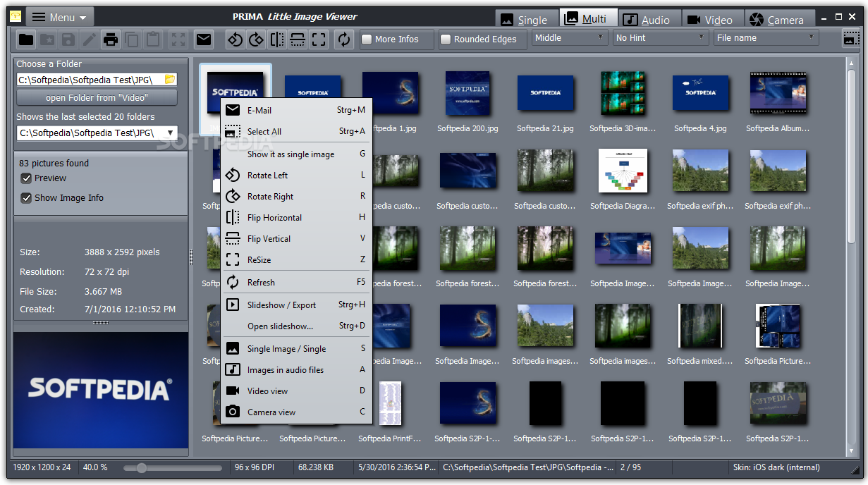Click the rotate right toolbar icon
Screen dimensions: 868x485
(256, 39)
